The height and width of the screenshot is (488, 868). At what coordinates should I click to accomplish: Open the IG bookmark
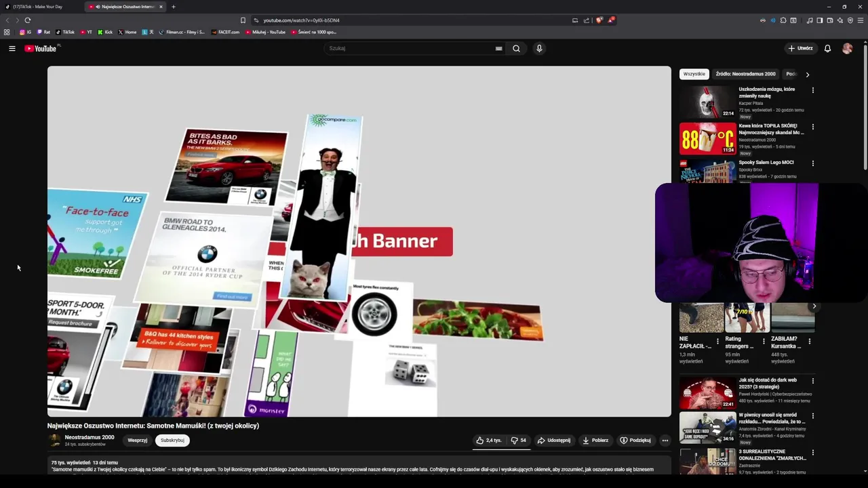pyautogui.click(x=26, y=32)
